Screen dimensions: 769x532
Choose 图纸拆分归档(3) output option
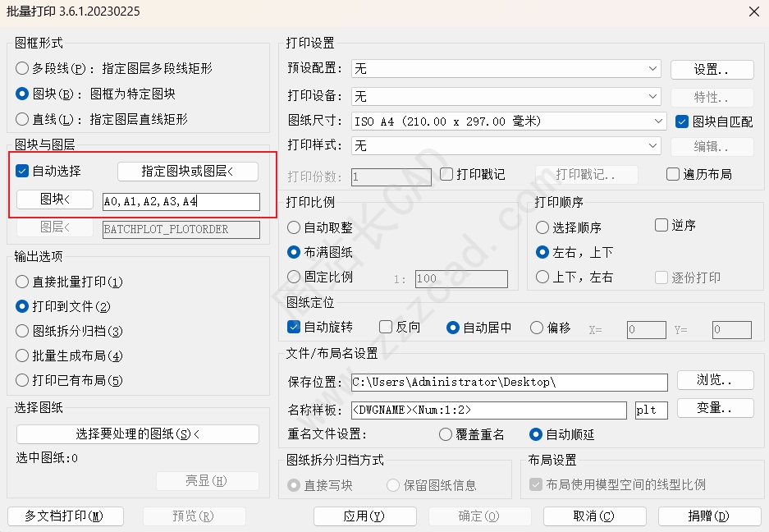pyautogui.click(x=22, y=331)
